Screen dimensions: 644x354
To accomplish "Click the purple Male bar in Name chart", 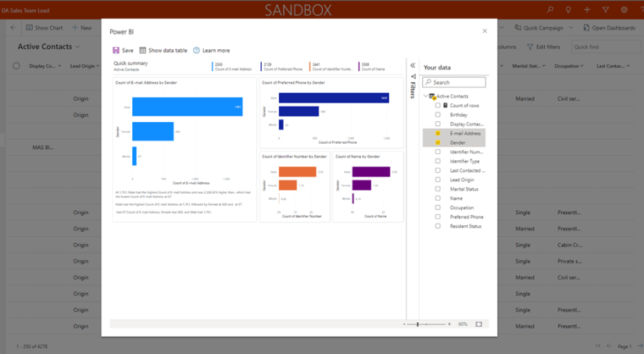I will tap(371, 172).
